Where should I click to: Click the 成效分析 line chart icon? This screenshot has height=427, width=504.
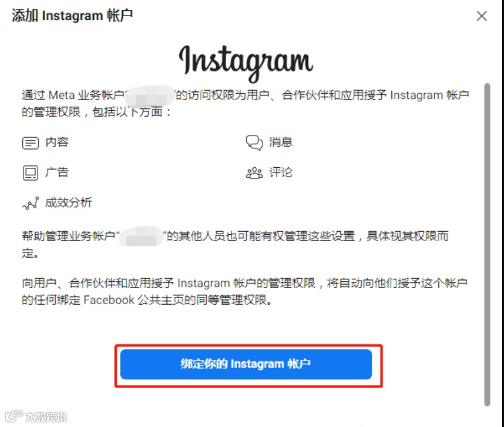coord(31,203)
